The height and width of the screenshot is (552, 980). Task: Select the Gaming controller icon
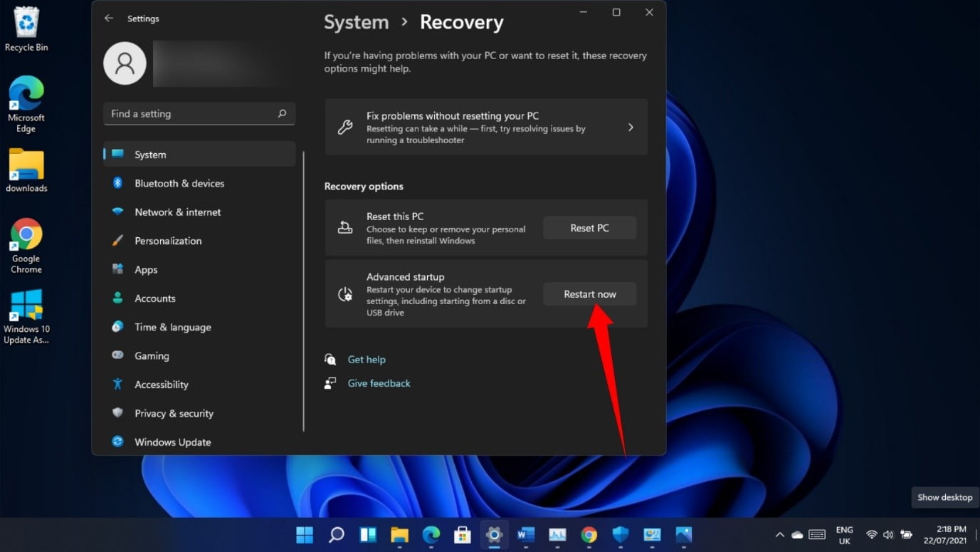(118, 355)
